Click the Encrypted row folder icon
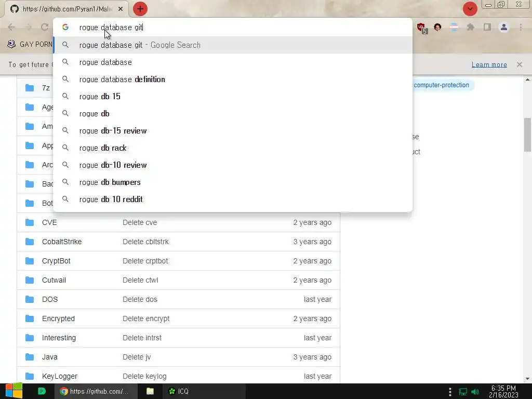The image size is (532, 399). click(30, 318)
